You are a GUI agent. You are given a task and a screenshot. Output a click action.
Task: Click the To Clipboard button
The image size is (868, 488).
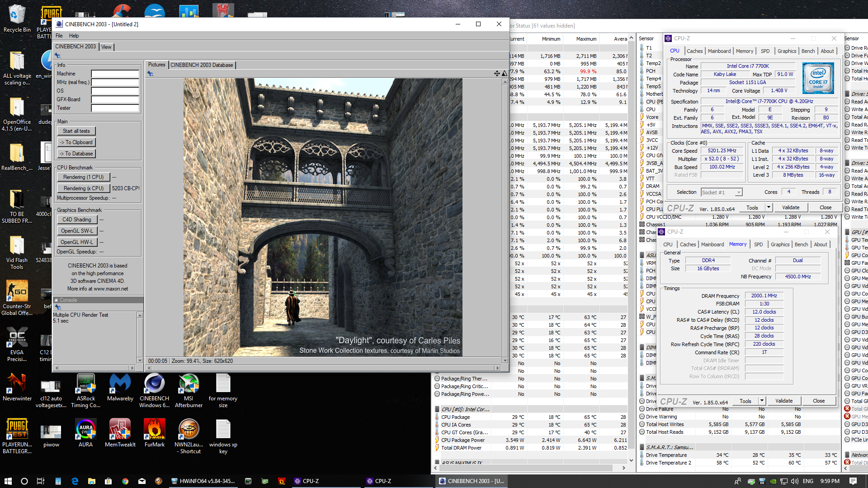(76, 142)
